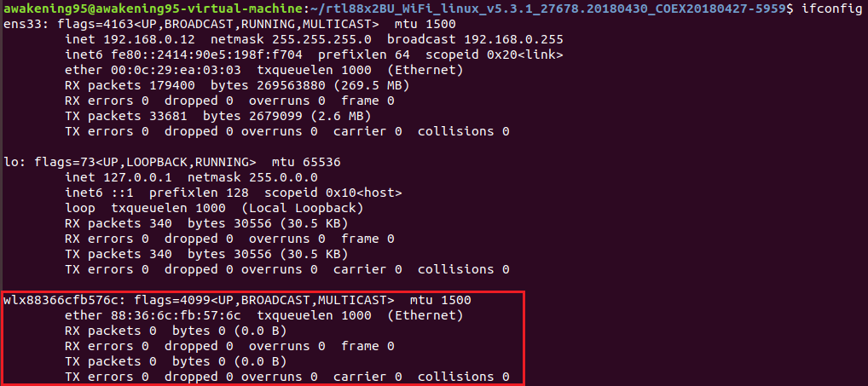Click the (Local Loopback) label

(x=302, y=209)
